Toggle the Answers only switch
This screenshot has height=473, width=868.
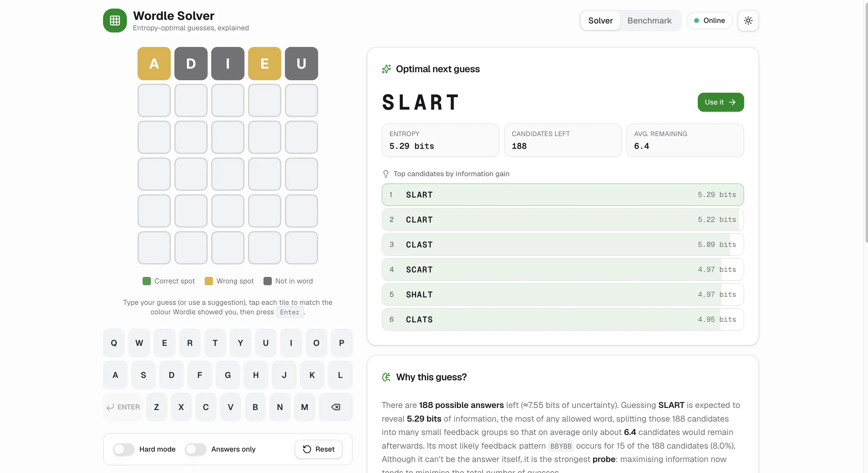click(195, 449)
